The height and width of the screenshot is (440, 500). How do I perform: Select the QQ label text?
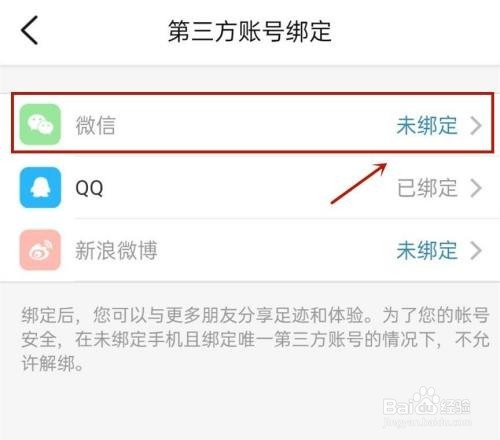click(x=89, y=188)
